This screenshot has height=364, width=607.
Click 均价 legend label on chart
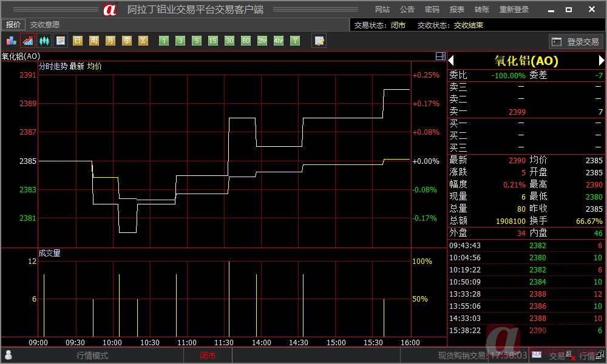pyautogui.click(x=95, y=66)
